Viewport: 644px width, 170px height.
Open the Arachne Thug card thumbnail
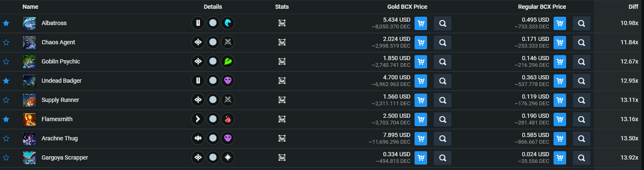pyautogui.click(x=29, y=138)
